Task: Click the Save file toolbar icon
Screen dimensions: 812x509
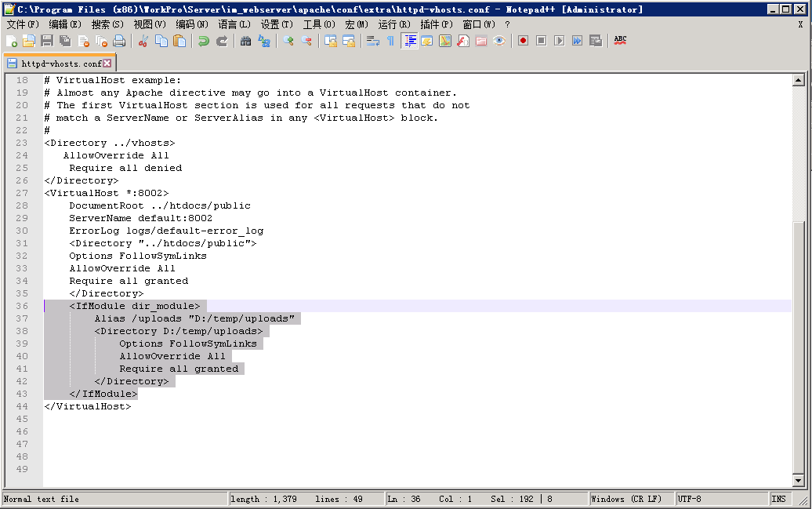Action: (47, 41)
